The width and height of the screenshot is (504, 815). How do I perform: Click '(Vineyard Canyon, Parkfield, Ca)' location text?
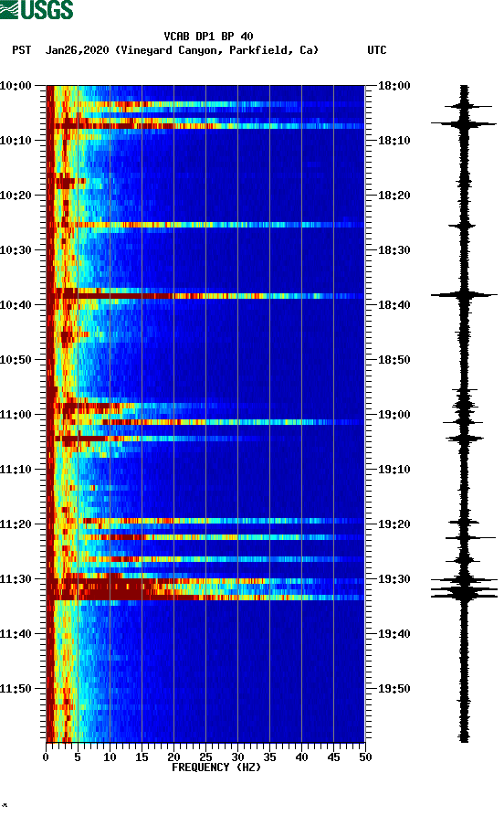click(216, 50)
